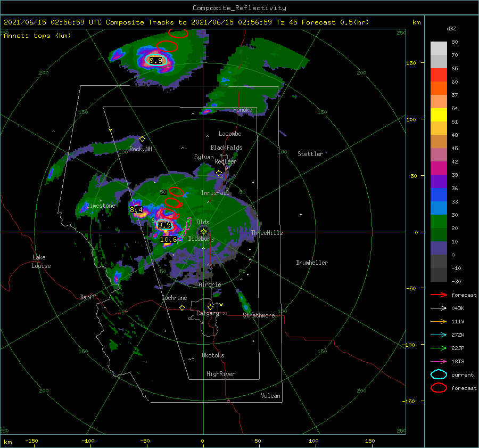Click the Airdrie town label

point(210,284)
